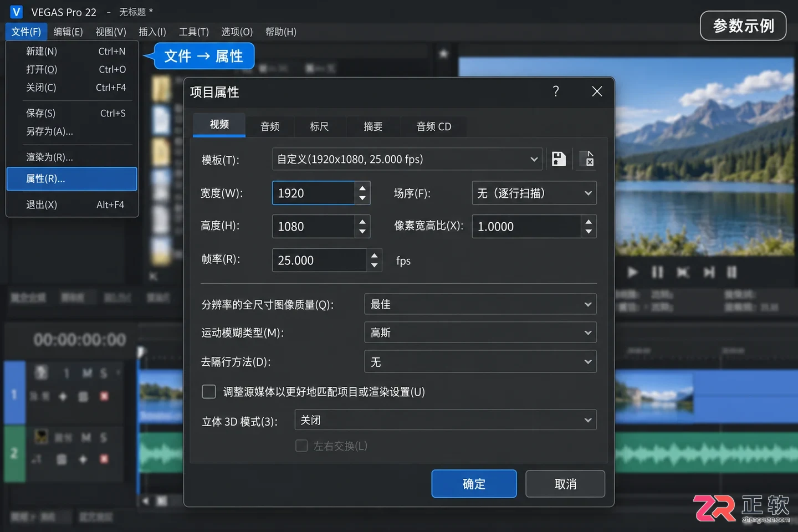Click the help question mark in the dialog

tap(556, 91)
